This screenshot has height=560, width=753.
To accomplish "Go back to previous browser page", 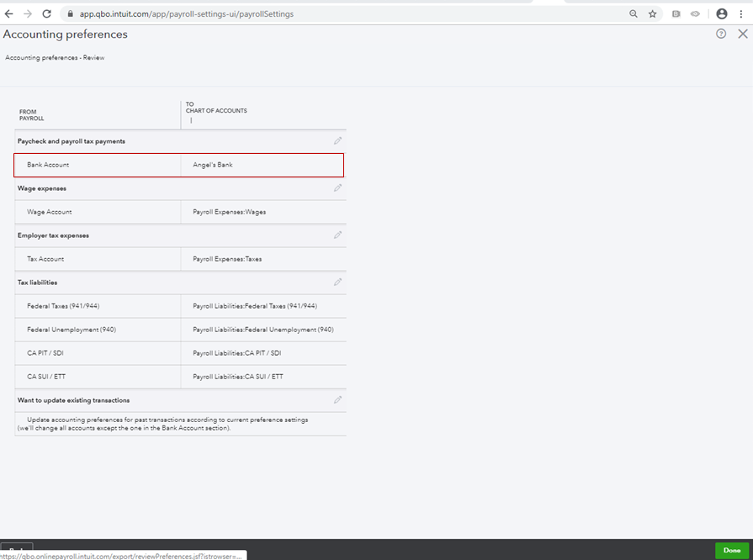I will [x=9, y=14].
